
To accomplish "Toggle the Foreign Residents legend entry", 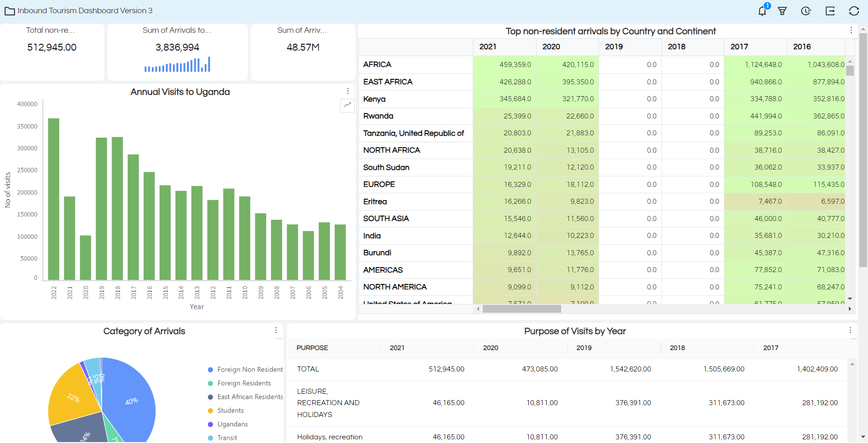I will tap(239, 383).
